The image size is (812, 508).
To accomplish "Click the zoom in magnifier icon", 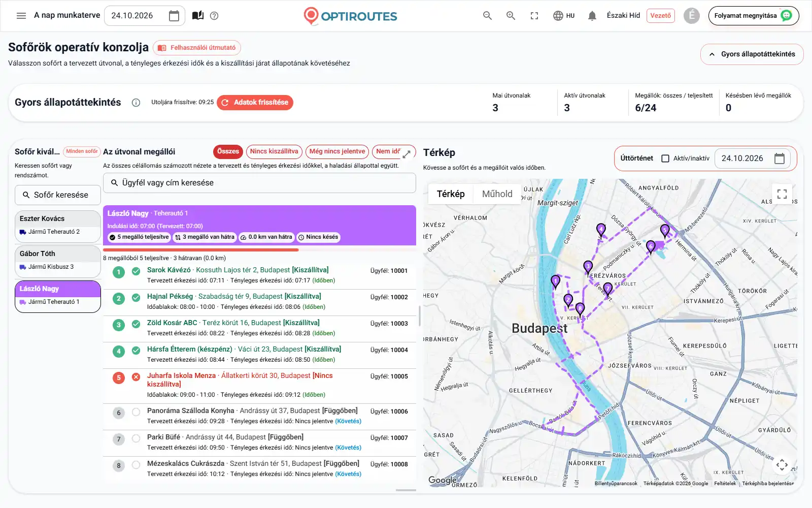I will [511, 16].
